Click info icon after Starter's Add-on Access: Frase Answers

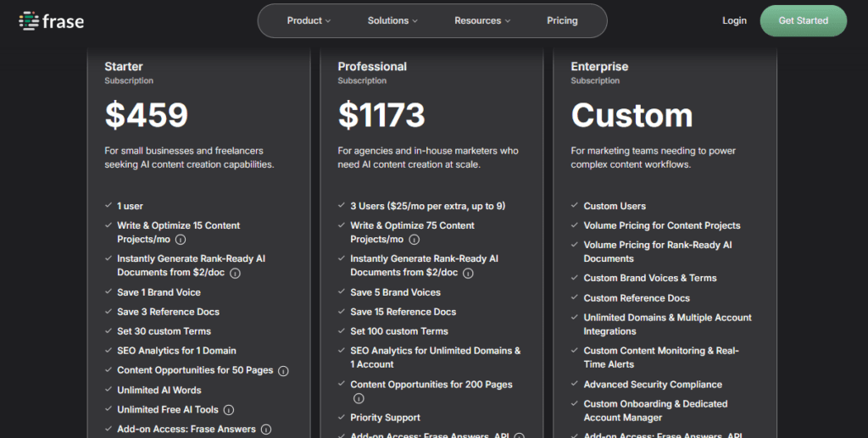265,430
